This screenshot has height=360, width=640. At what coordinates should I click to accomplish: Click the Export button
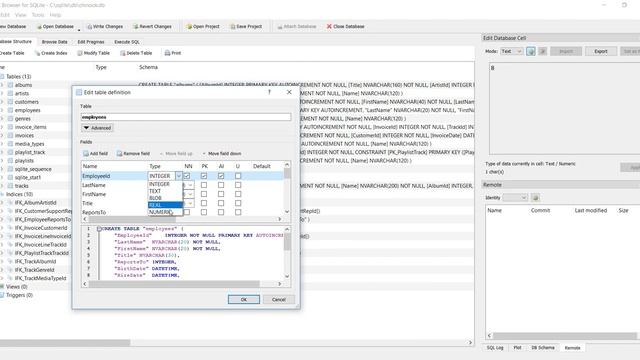(600, 51)
